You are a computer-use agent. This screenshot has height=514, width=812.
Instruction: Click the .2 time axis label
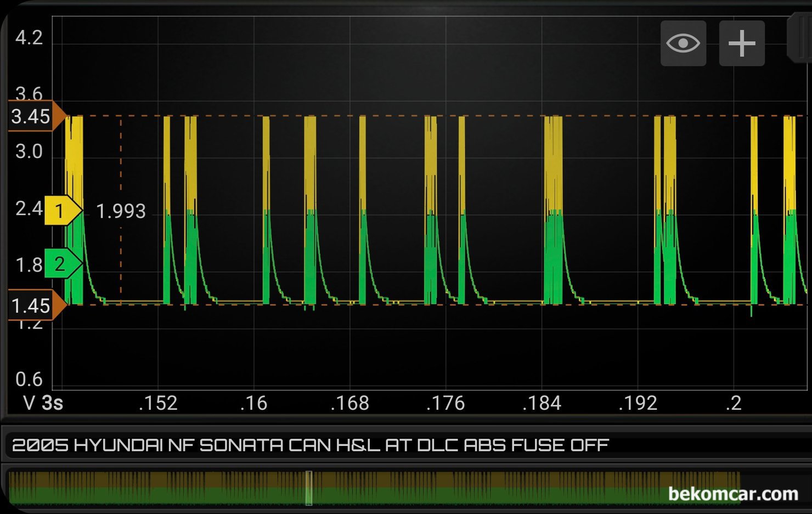(x=734, y=403)
